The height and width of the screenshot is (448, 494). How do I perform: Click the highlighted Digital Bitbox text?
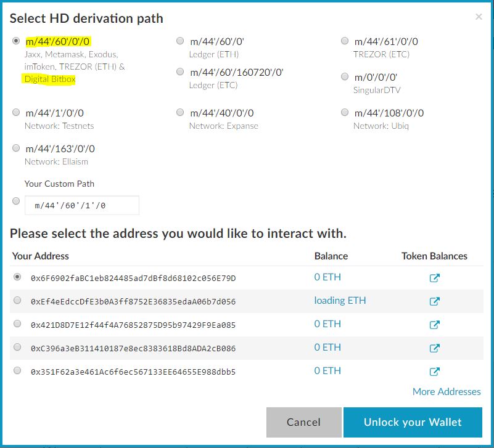pyautogui.click(x=50, y=79)
